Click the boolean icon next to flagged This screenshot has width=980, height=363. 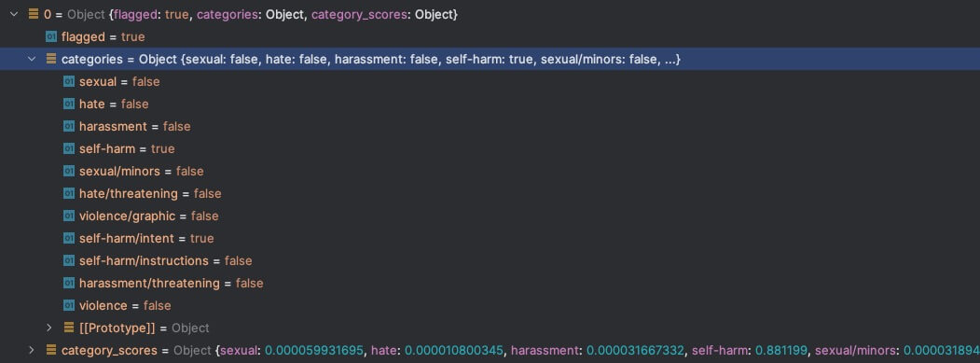click(x=51, y=37)
